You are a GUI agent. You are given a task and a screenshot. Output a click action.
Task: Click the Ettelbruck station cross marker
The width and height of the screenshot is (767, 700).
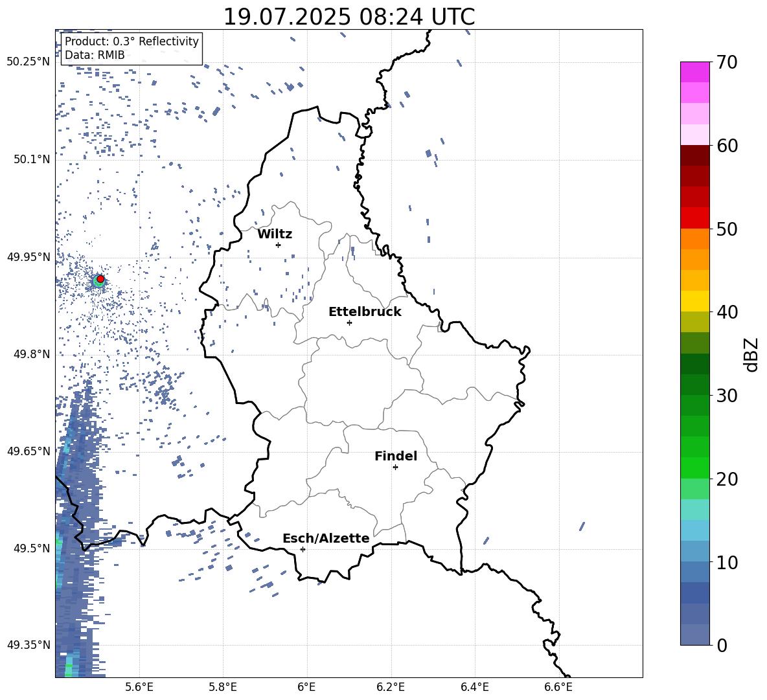click(x=349, y=322)
